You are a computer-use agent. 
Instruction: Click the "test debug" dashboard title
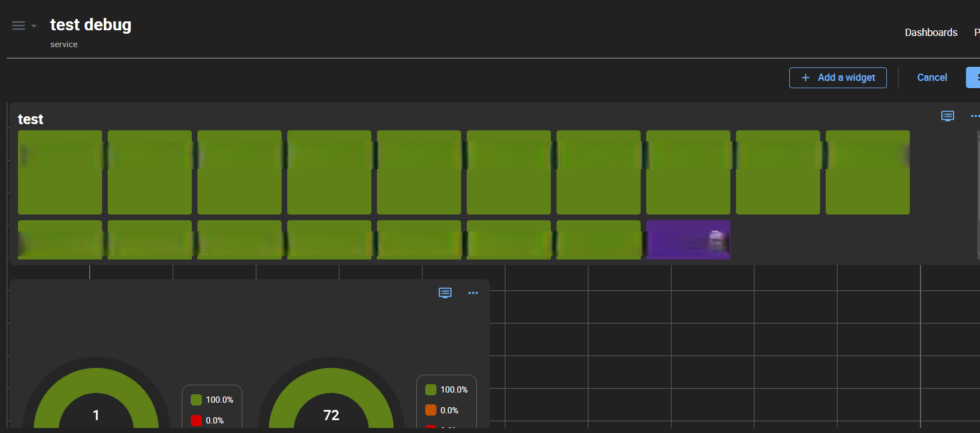click(x=90, y=25)
